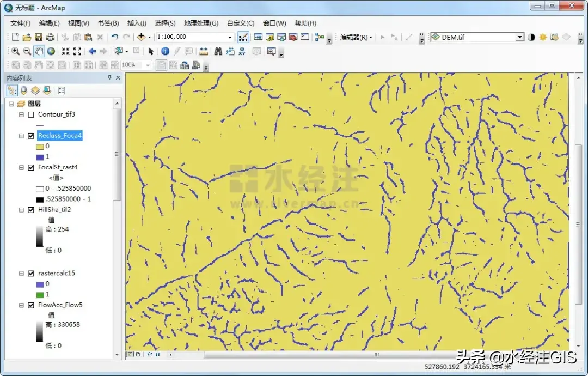Toggle off the FlowAcc_Flow5 layer checkbox

tap(30, 305)
